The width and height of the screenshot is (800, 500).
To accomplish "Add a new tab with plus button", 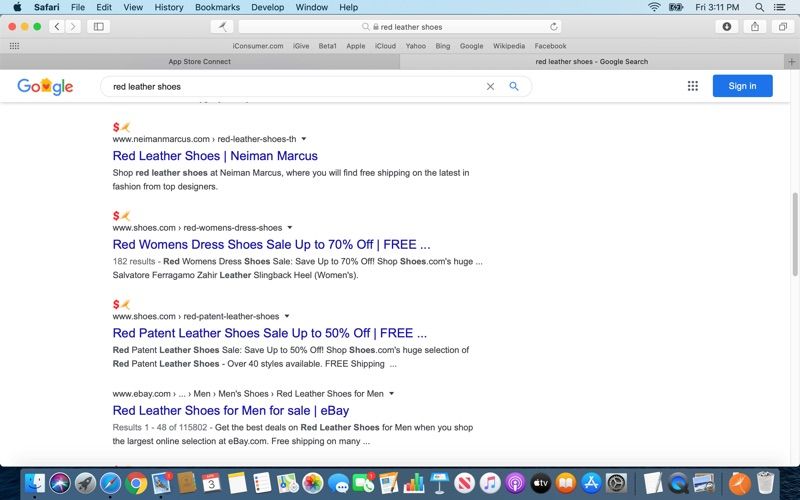I will click(x=792, y=62).
